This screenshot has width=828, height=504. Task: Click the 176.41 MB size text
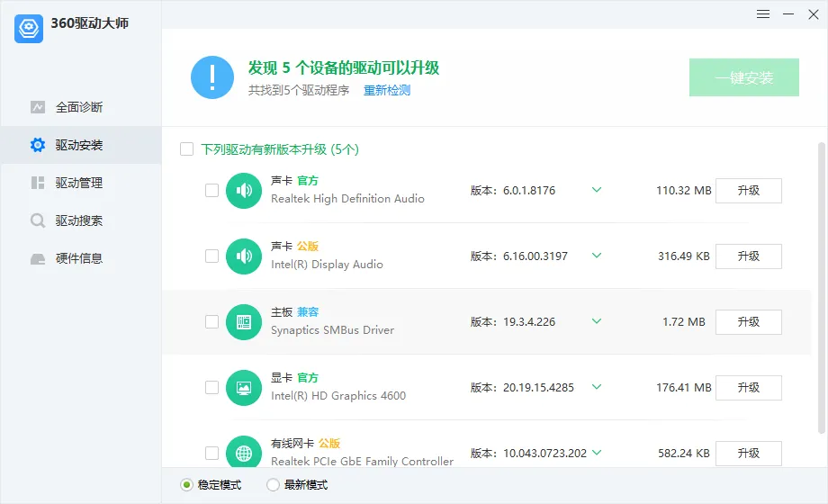click(x=684, y=388)
